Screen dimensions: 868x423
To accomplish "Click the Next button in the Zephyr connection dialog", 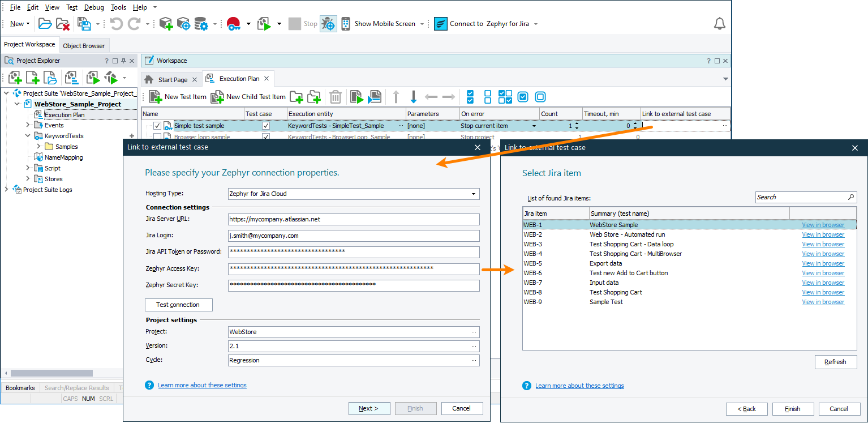I will click(x=369, y=408).
